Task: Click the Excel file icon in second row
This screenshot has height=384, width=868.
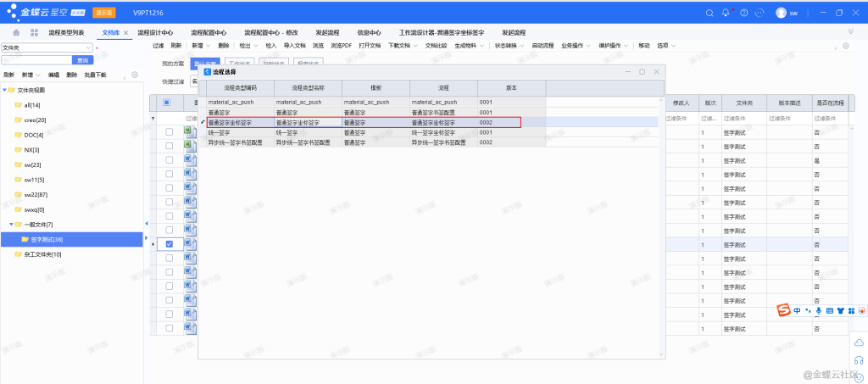Action: click(x=189, y=145)
